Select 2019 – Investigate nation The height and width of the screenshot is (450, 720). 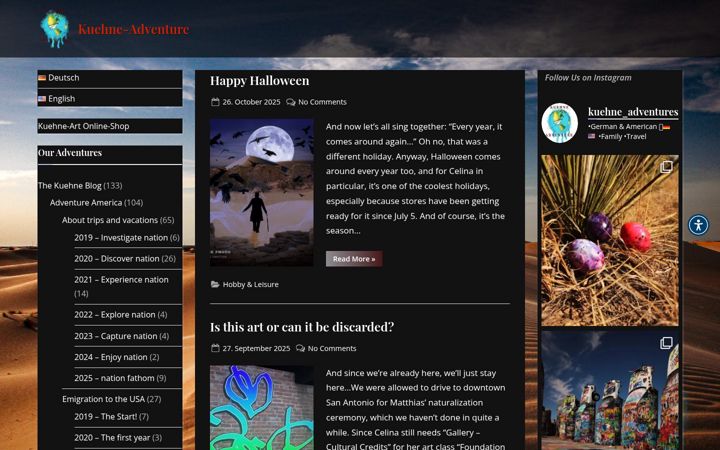click(121, 237)
